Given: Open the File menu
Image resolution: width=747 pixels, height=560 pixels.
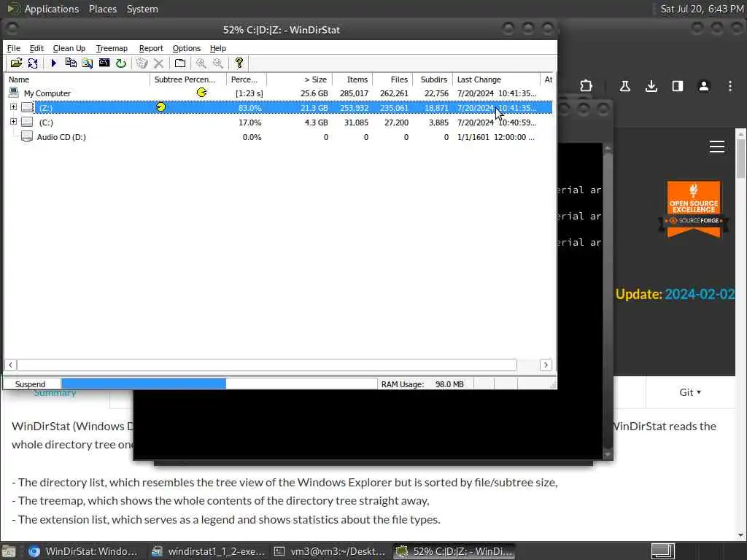Looking at the screenshot, I should pyautogui.click(x=13, y=48).
